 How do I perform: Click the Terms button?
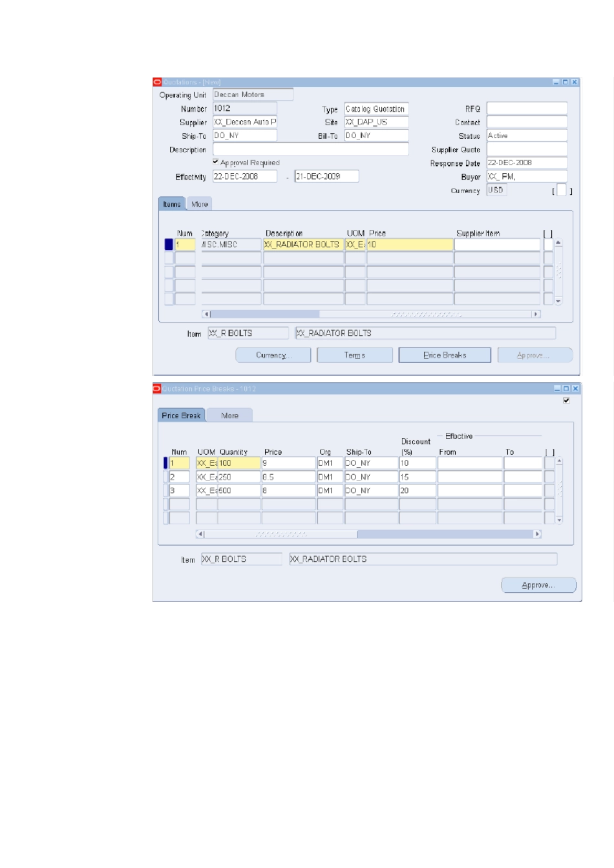pyautogui.click(x=355, y=355)
